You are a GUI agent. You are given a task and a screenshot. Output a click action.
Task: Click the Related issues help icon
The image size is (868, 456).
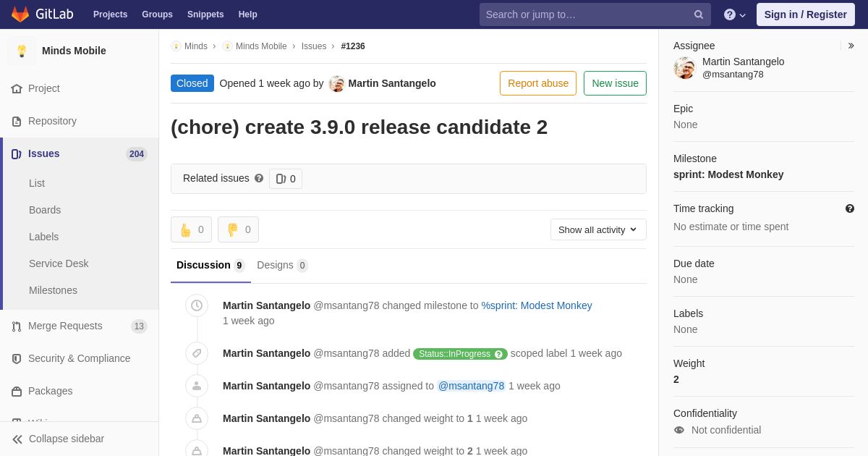[259, 178]
